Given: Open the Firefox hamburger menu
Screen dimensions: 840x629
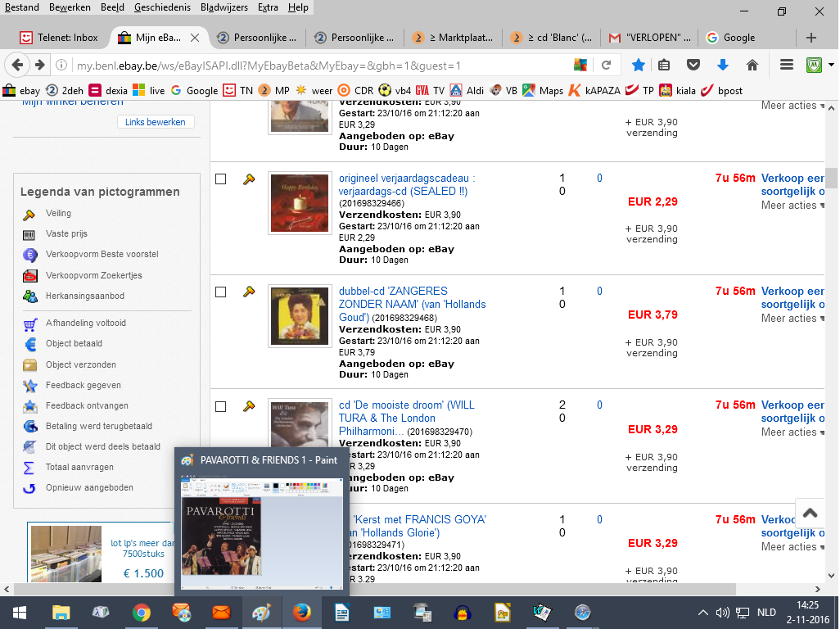Looking at the screenshot, I should [787, 66].
